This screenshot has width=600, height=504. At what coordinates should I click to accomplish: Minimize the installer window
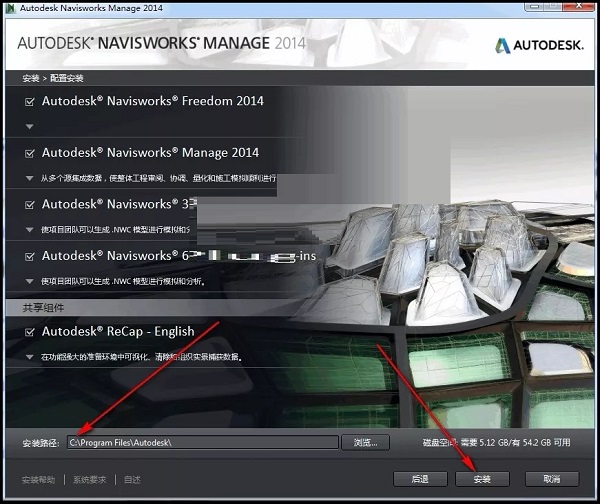(x=535, y=6)
